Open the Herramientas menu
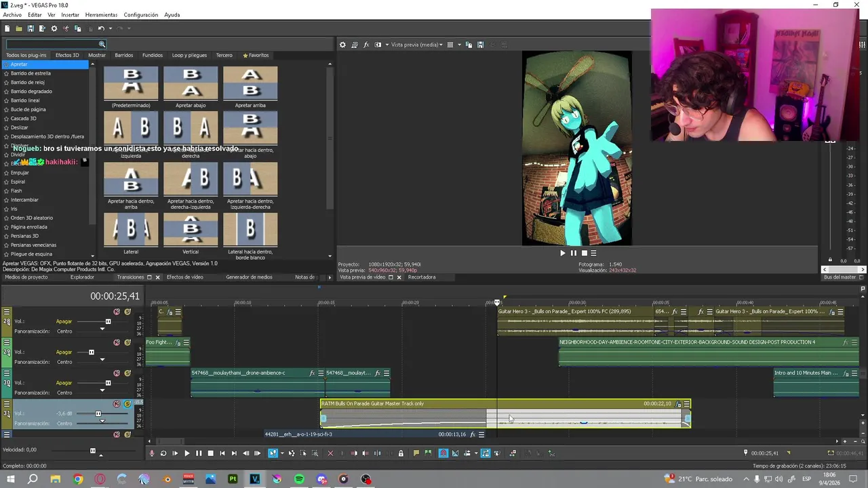 (x=101, y=15)
